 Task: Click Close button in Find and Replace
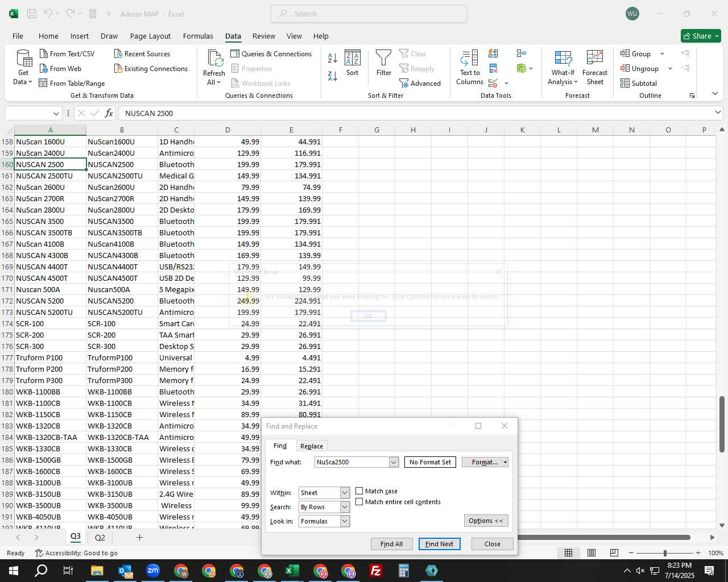coord(493,544)
